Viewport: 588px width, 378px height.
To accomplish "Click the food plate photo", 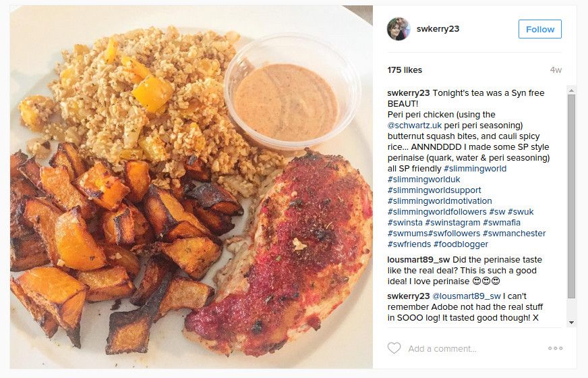I will tap(192, 187).
